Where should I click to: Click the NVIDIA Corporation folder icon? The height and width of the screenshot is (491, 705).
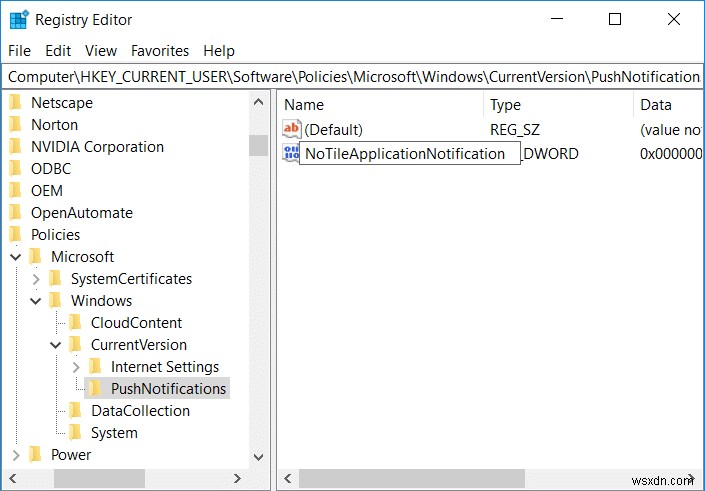click(15, 147)
